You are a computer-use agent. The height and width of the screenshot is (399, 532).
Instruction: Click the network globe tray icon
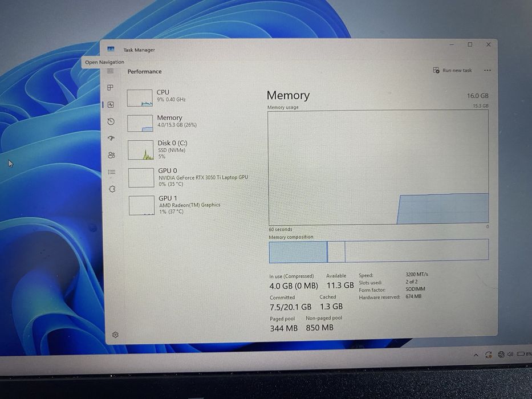point(501,355)
